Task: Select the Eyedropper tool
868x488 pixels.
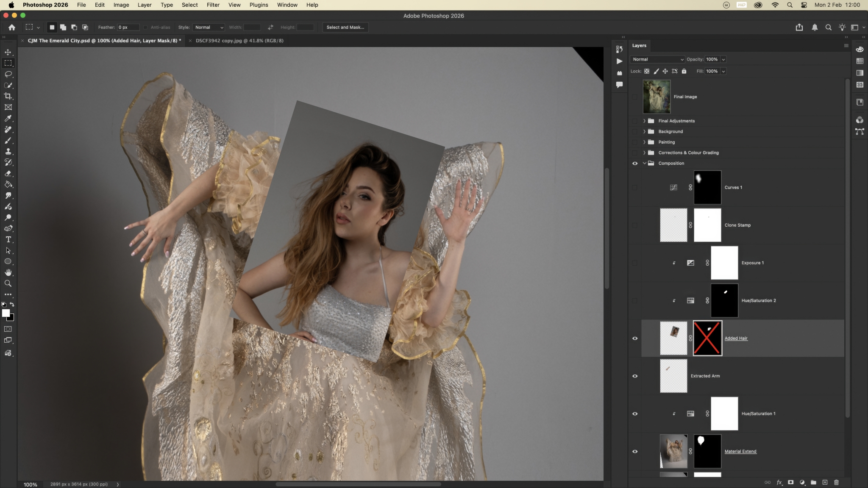Action: point(8,118)
